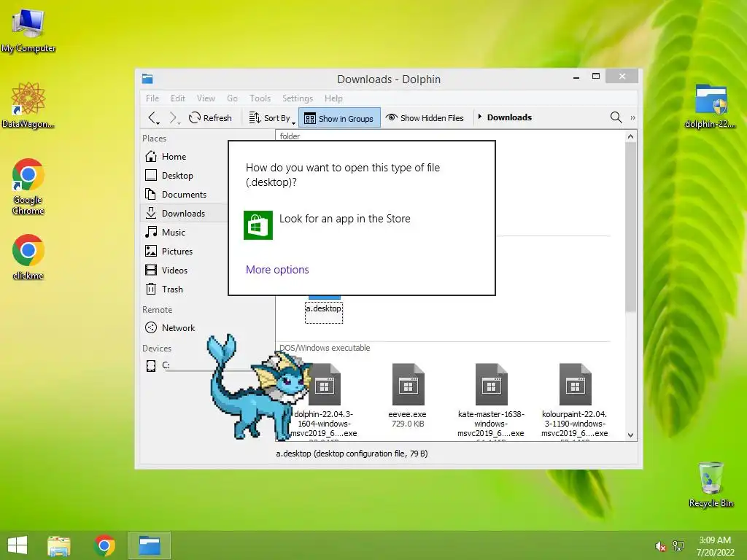Select the eevee.exe file icon
This screenshot has width=747, height=560.
click(x=408, y=384)
